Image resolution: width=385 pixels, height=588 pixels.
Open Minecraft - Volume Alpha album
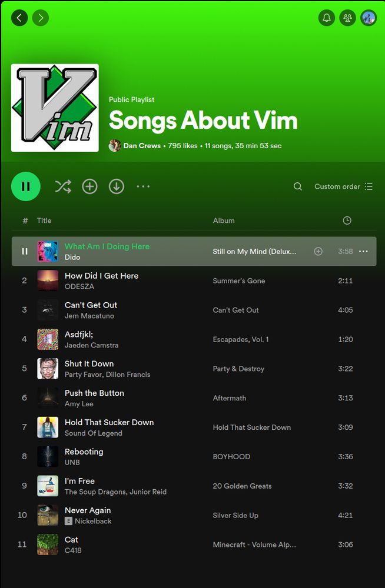click(254, 544)
